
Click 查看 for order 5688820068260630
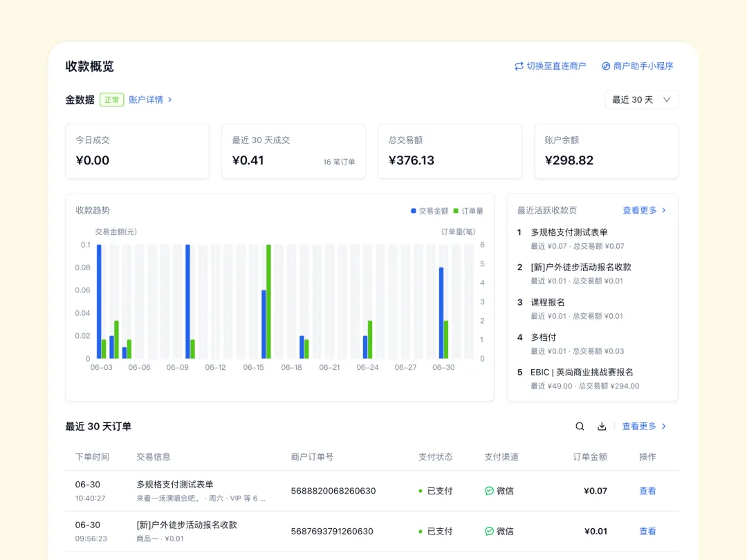tap(647, 491)
